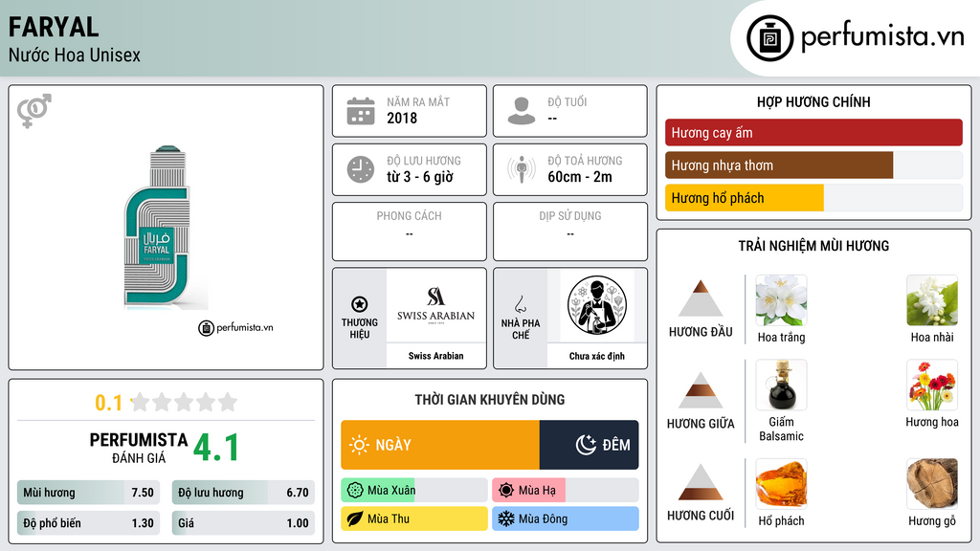Open the perfumer illustration Chưa xác định
980x551 pixels.
pyautogui.click(x=597, y=305)
